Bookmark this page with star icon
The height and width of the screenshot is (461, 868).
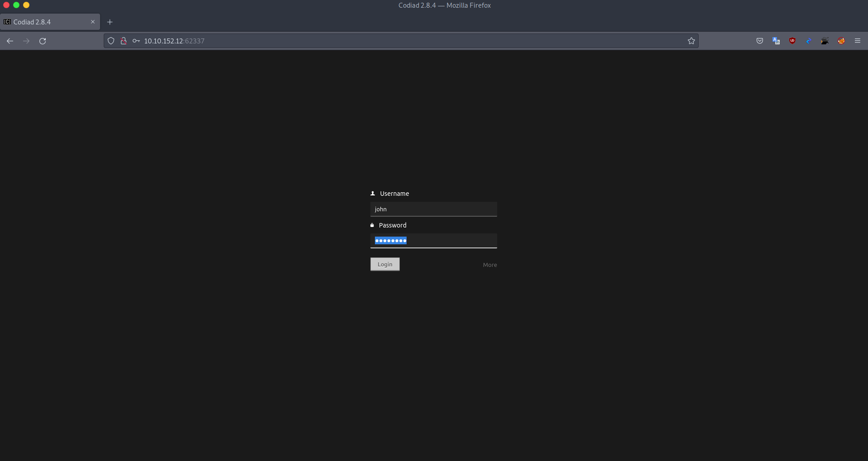tap(691, 41)
